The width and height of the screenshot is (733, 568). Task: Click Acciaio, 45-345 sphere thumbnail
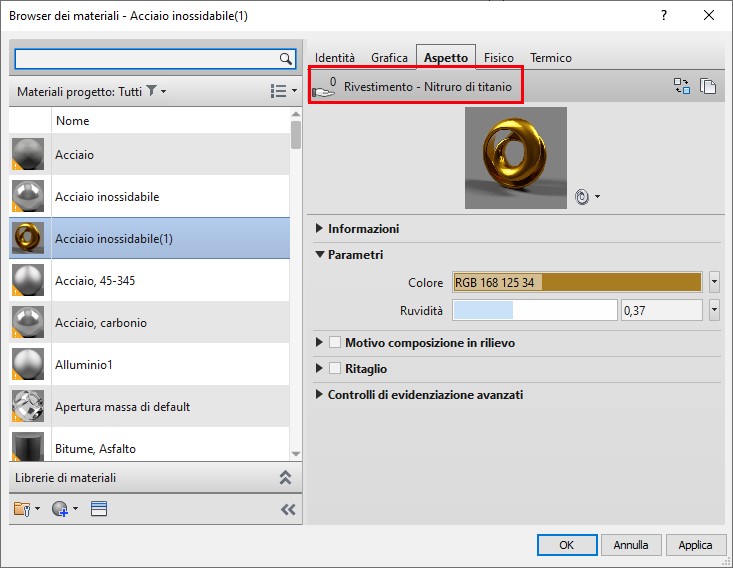tap(28, 280)
